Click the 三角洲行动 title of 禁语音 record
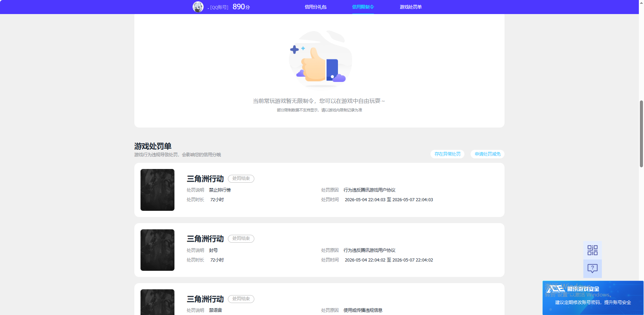 [205, 299]
